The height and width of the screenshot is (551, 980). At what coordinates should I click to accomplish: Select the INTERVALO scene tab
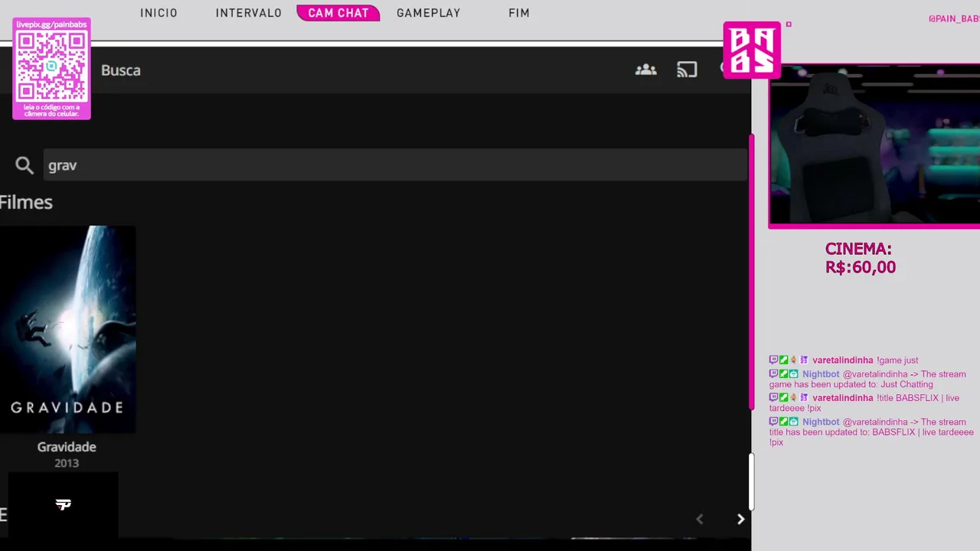click(x=249, y=13)
